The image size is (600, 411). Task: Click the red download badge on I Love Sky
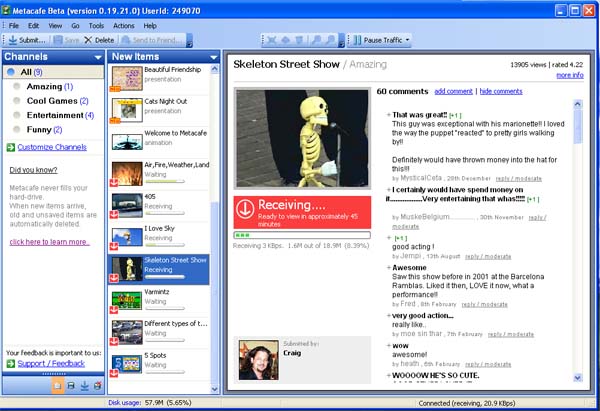point(114,246)
